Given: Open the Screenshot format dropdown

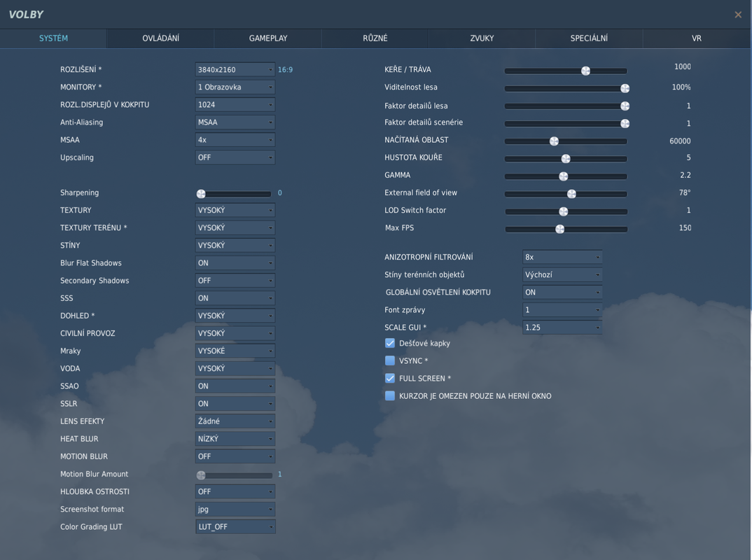Looking at the screenshot, I should (235, 509).
